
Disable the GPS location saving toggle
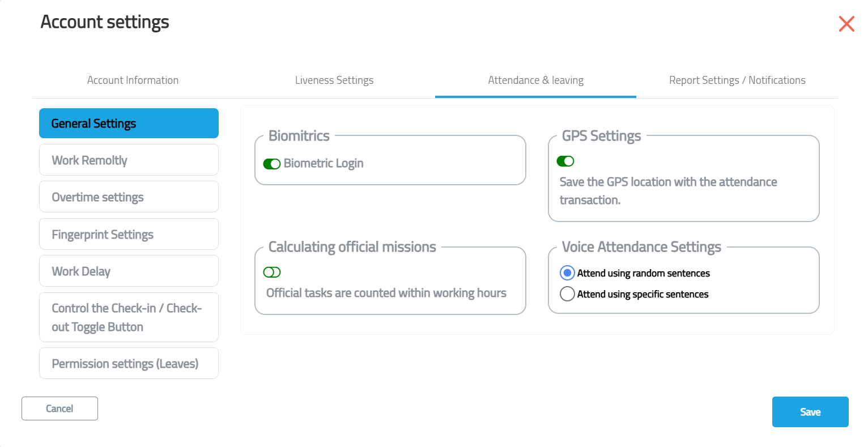pos(565,161)
